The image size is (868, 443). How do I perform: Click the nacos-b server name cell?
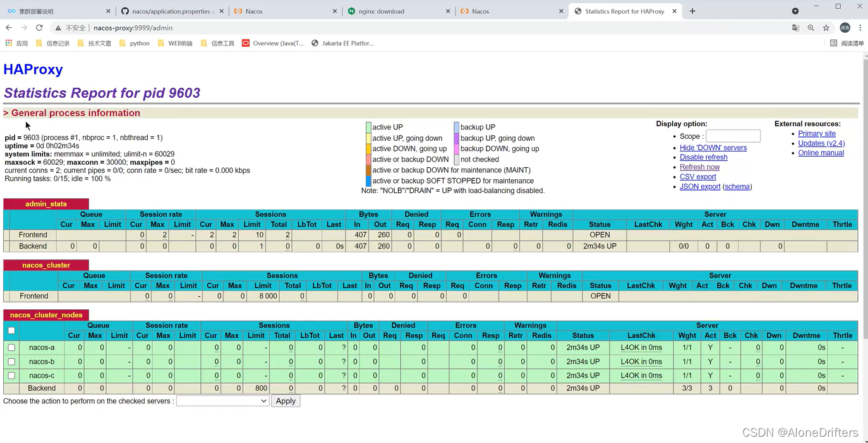42,362
